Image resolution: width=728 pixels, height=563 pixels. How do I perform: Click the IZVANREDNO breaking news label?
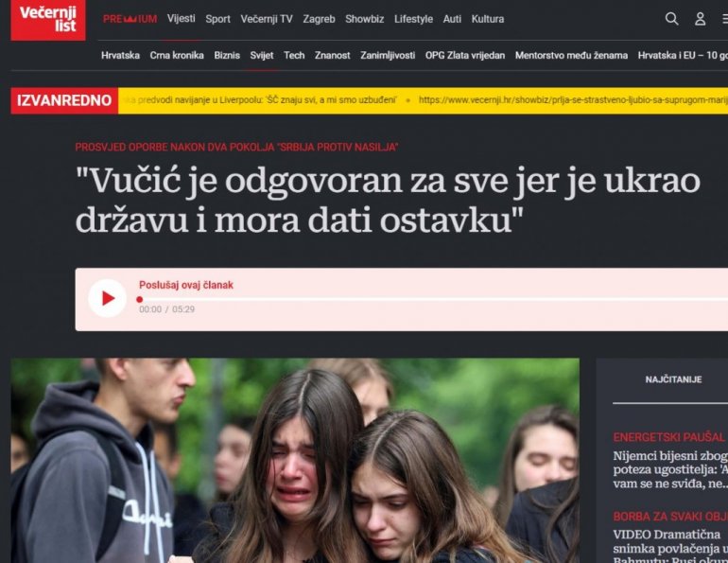64,100
